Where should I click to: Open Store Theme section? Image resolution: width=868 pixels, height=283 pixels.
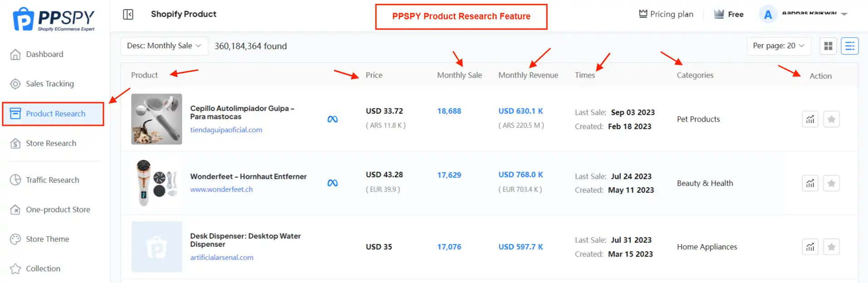pyautogui.click(x=47, y=239)
